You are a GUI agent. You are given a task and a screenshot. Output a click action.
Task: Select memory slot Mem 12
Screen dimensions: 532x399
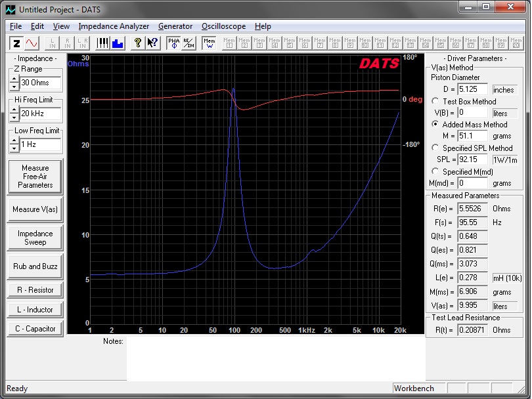pyautogui.click(x=395, y=43)
